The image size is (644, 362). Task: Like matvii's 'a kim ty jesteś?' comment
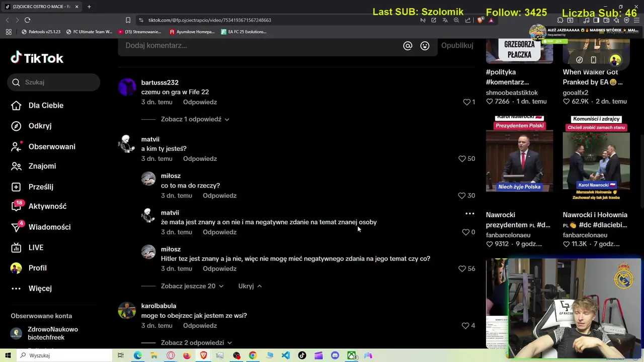click(462, 158)
